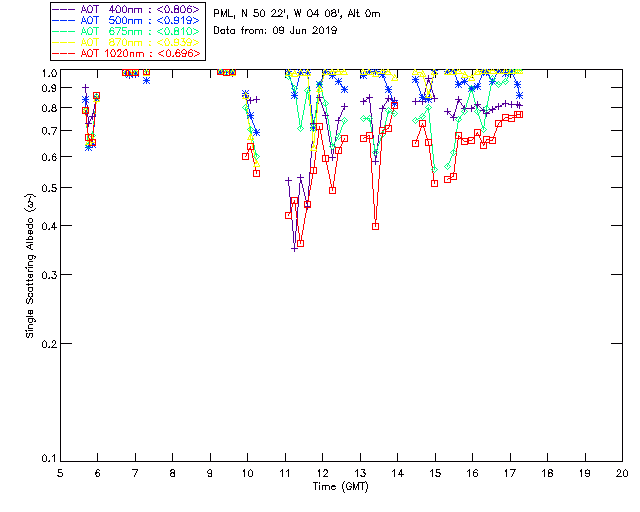Click the y-axis tick label 1.0
640x512 pixels.
click(x=45, y=73)
